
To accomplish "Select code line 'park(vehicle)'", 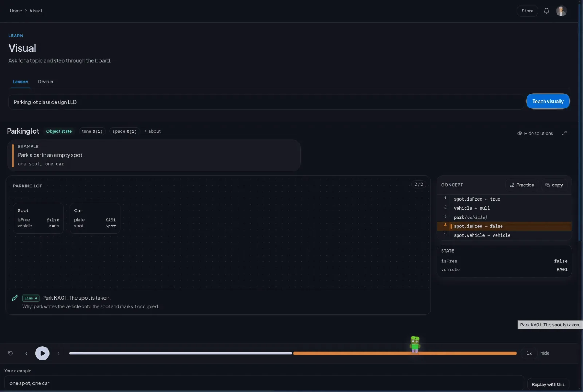I will (x=504, y=217).
